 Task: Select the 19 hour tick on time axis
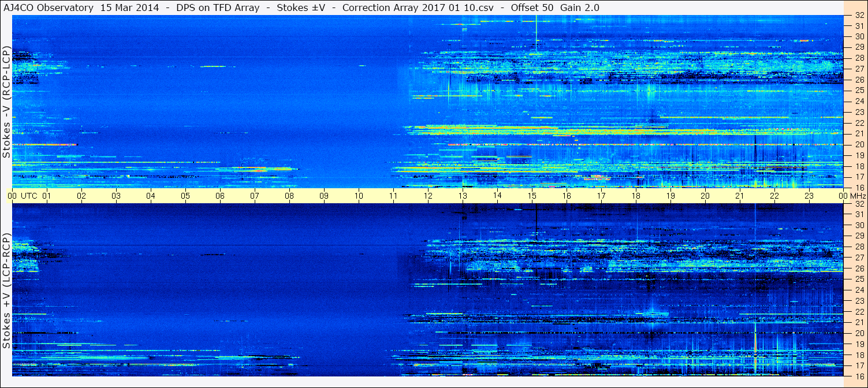[670, 196]
